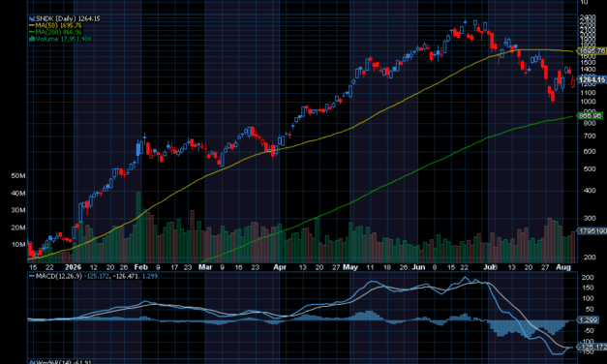The height and width of the screenshot is (364, 607).
Task: Click the SNDK (Daily) 1264.15 legend label
Action: coord(68,18)
